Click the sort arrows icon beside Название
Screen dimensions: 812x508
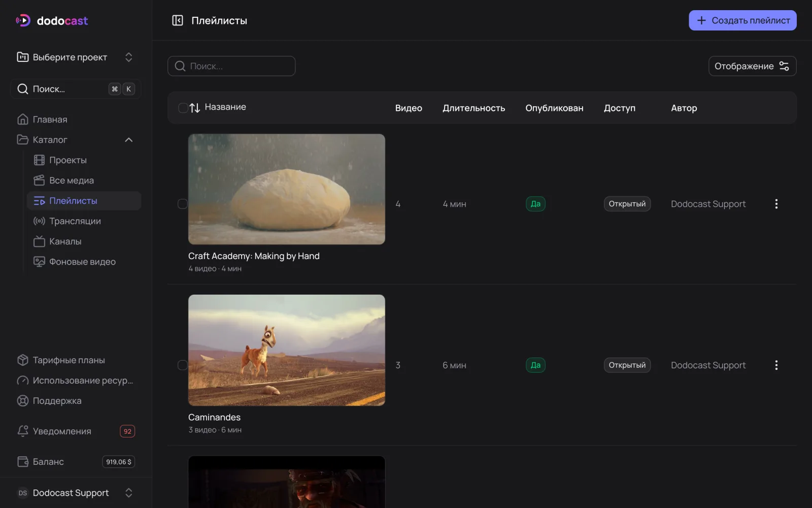[x=195, y=108]
